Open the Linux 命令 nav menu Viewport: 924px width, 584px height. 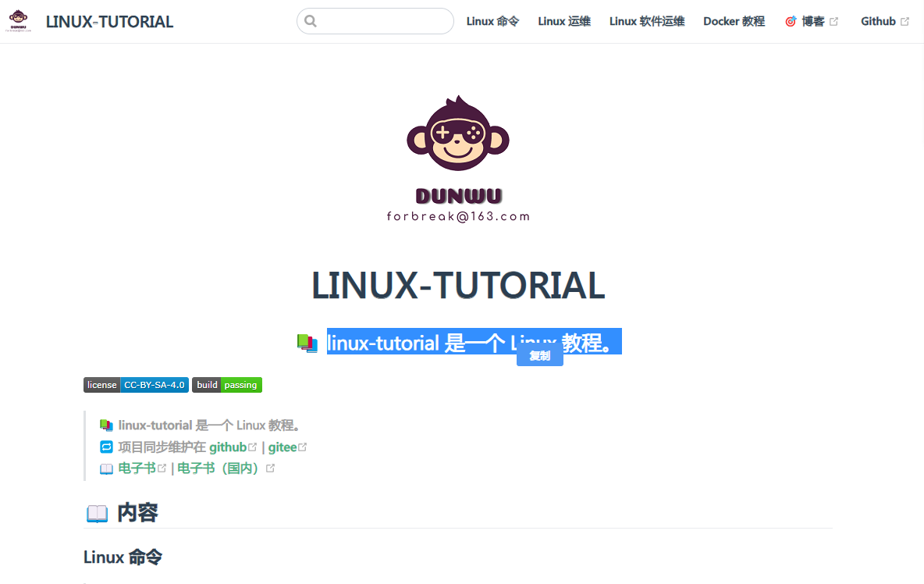click(492, 21)
